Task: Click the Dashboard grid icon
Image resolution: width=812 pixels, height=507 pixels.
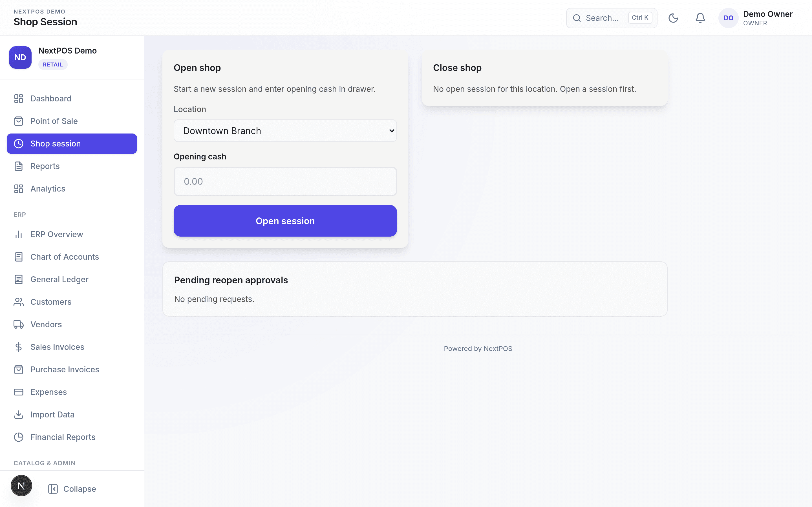Action: point(18,99)
